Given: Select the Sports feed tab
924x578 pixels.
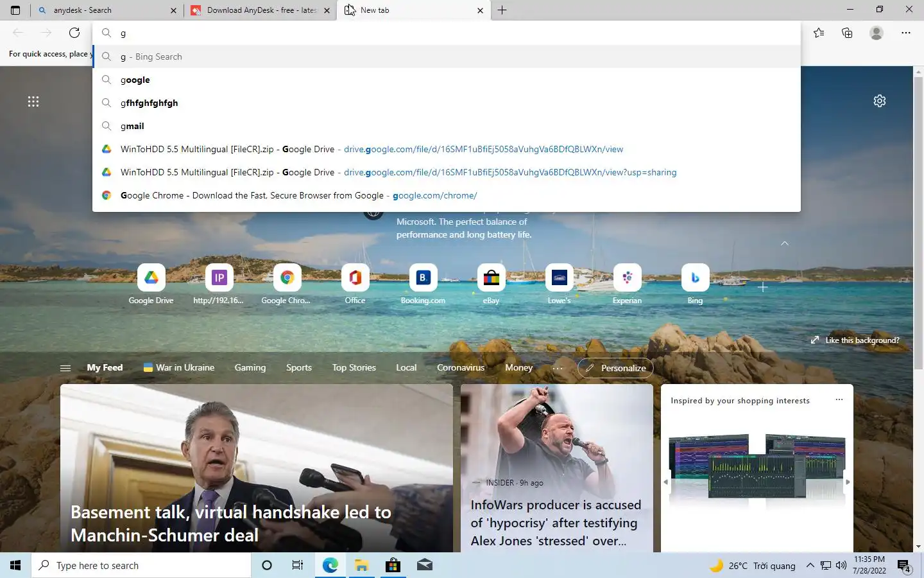Looking at the screenshot, I should coord(299,367).
